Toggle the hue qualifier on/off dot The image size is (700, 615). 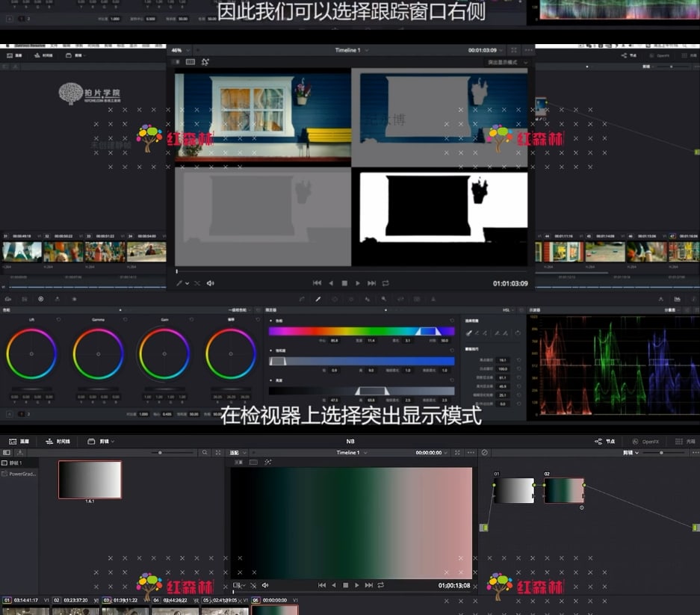coord(271,321)
